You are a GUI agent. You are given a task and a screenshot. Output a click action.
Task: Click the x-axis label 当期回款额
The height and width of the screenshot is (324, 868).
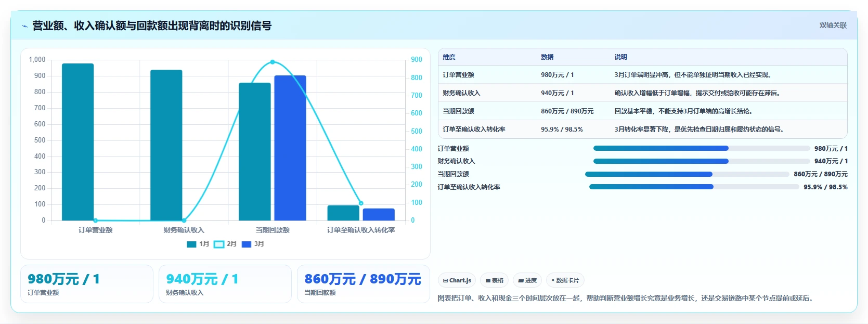[x=273, y=230]
